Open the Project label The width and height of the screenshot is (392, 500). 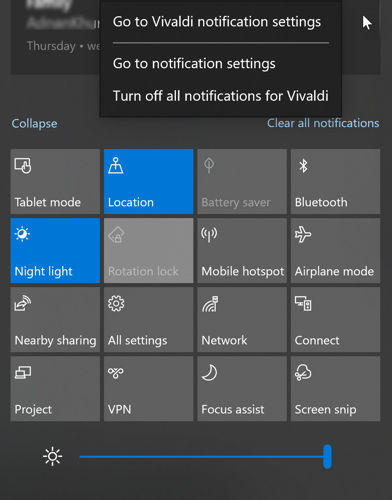[x=33, y=410]
